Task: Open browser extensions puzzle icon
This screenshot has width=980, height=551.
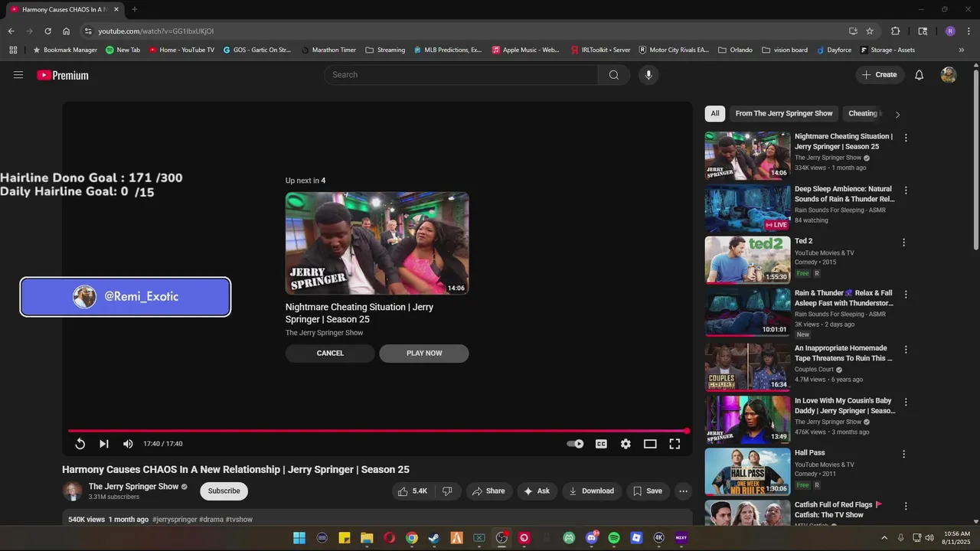Action: click(895, 31)
